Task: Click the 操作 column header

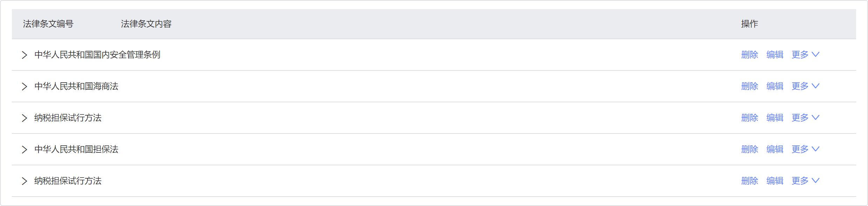Action: click(749, 24)
